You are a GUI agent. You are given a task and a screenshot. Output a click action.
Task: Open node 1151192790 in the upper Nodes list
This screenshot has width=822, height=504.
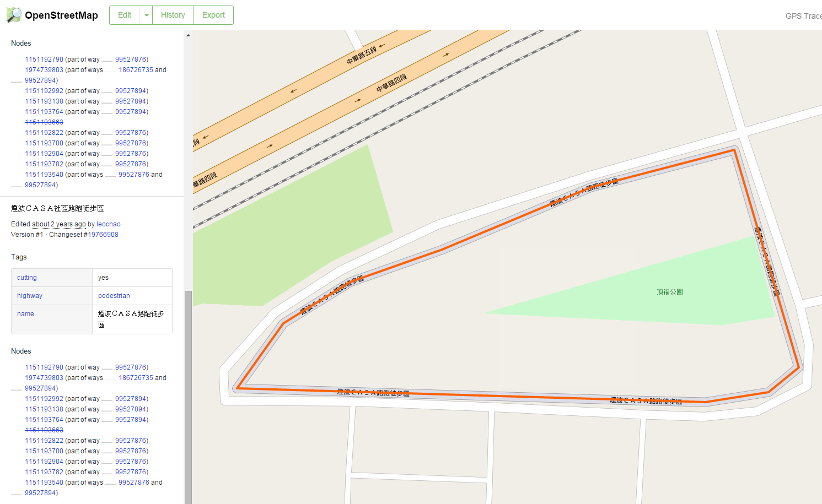pos(44,59)
